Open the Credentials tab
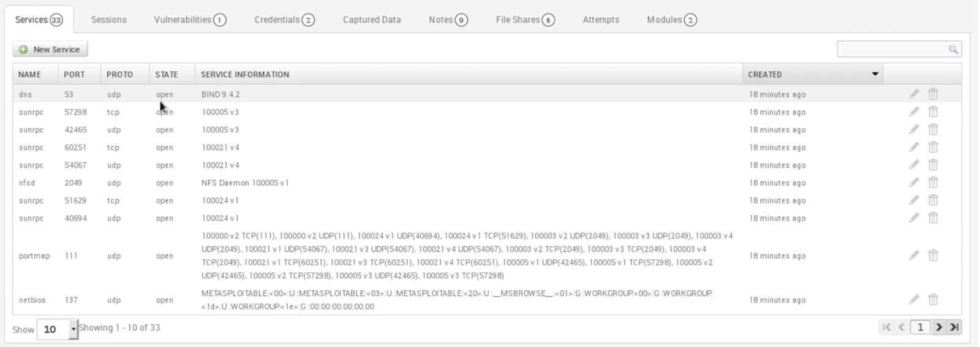 pyautogui.click(x=284, y=20)
